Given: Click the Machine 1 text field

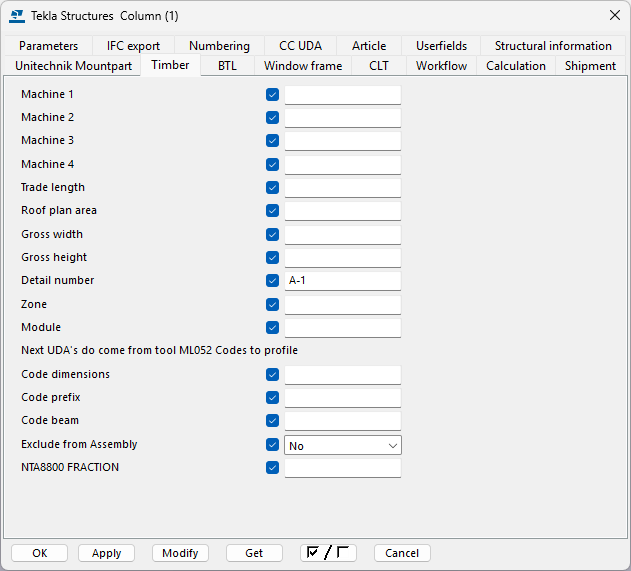Looking at the screenshot, I should 343,95.
